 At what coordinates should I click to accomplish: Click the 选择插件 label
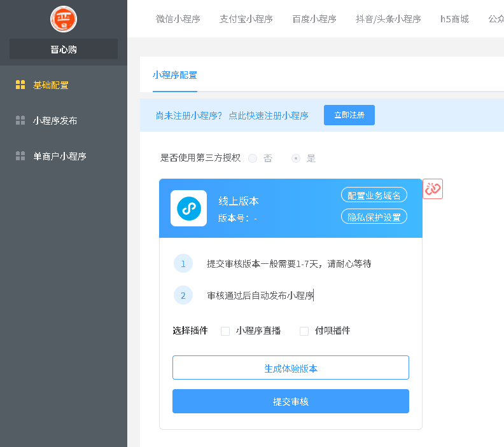pyautogui.click(x=190, y=331)
